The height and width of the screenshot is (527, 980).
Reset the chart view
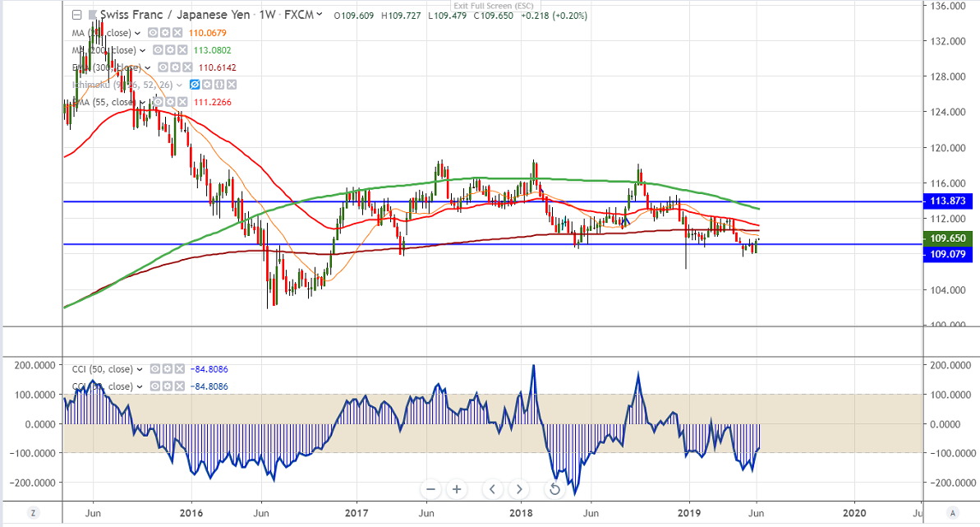tap(554, 489)
